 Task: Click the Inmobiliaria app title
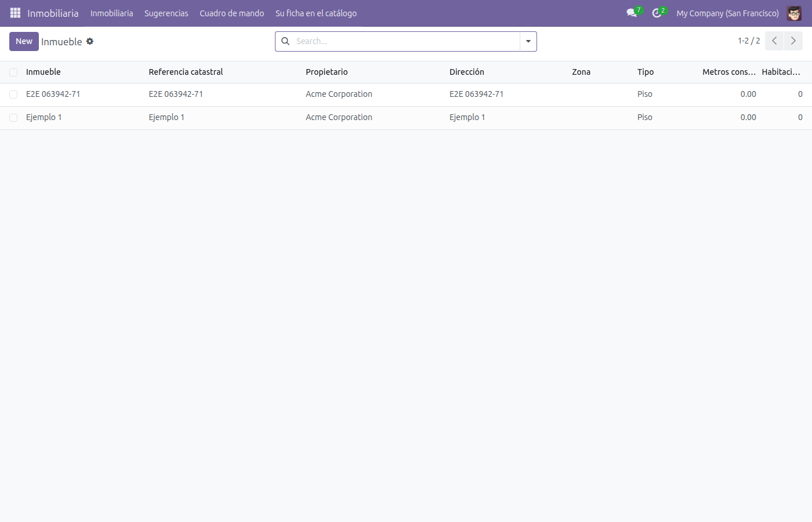tap(53, 13)
